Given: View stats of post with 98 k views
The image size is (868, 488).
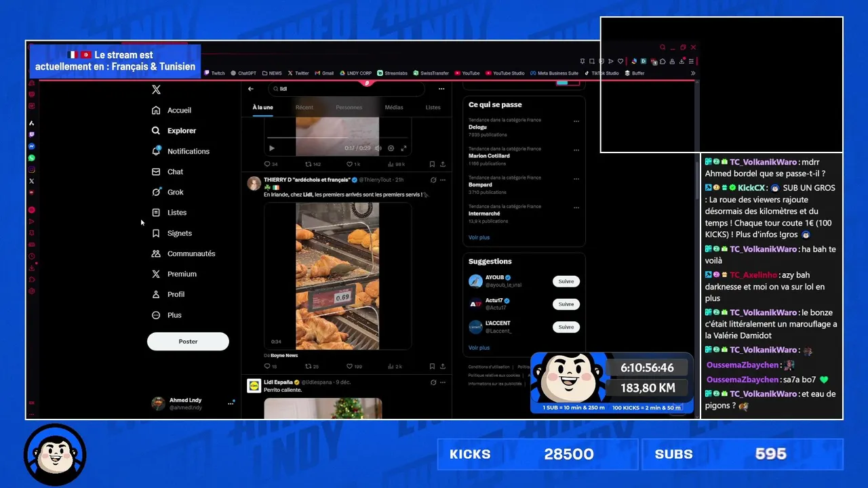Looking at the screenshot, I should [396, 164].
